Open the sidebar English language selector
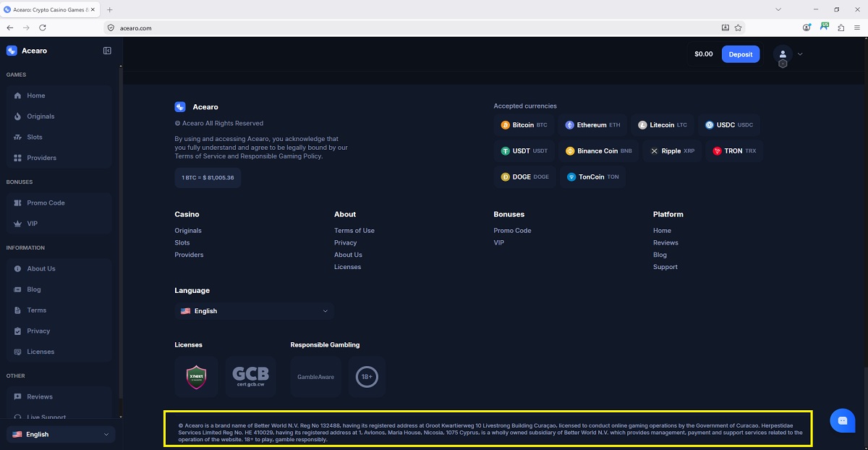Screen dimensions: 868x450 click(x=61, y=434)
